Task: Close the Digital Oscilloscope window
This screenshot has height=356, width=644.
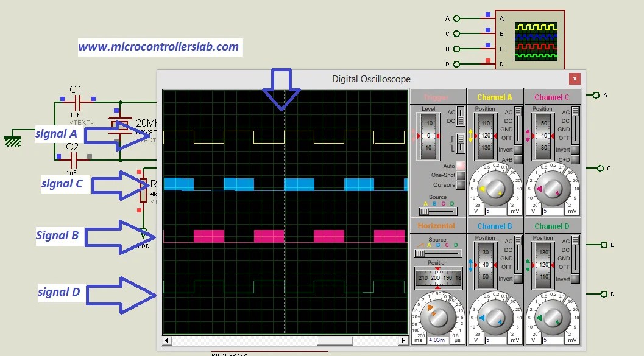Action: click(x=575, y=79)
